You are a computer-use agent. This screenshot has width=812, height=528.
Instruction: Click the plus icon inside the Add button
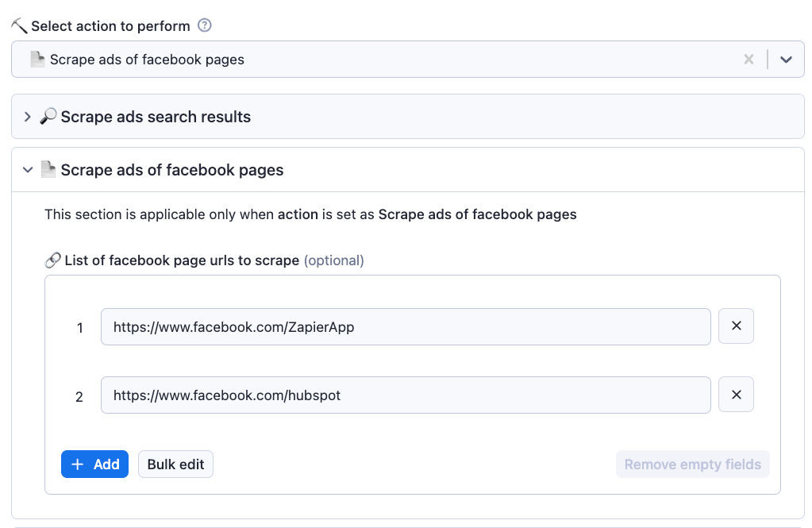tap(78, 464)
